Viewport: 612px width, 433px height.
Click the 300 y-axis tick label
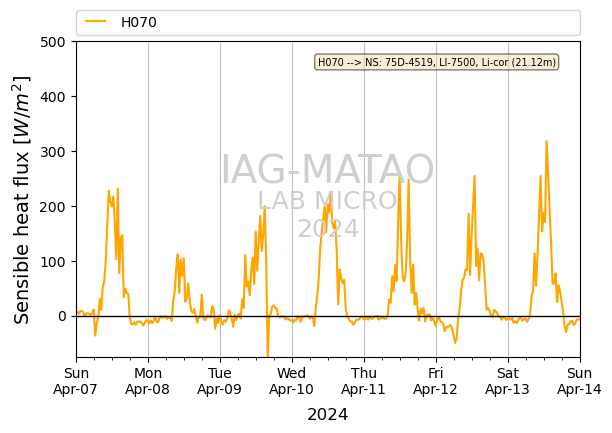[x=53, y=152]
